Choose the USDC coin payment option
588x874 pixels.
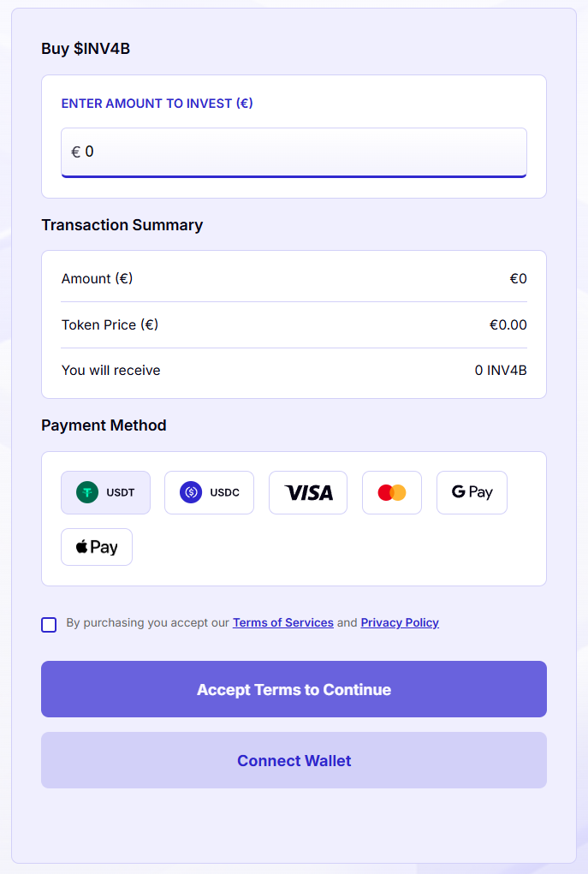pos(209,492)
